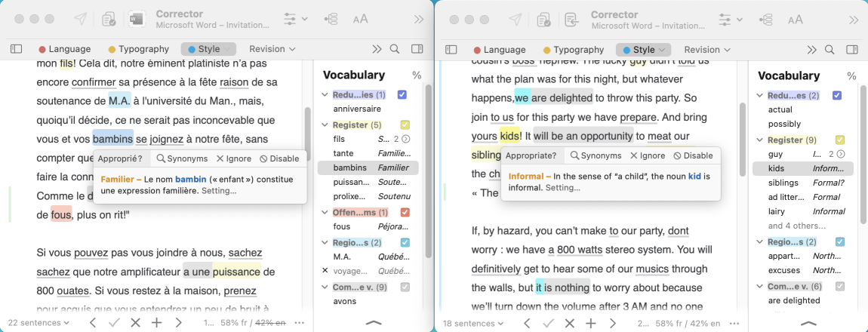Go to next detection arrow in English window
The image size is (868, 332).
coord(613,323)
